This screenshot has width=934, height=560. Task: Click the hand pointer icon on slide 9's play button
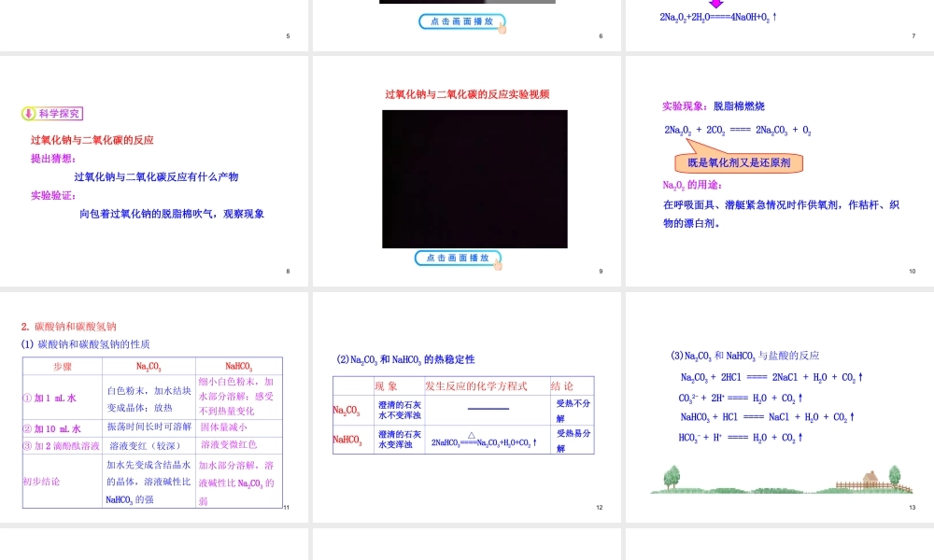pyautogui.click(x=498, y=263)
